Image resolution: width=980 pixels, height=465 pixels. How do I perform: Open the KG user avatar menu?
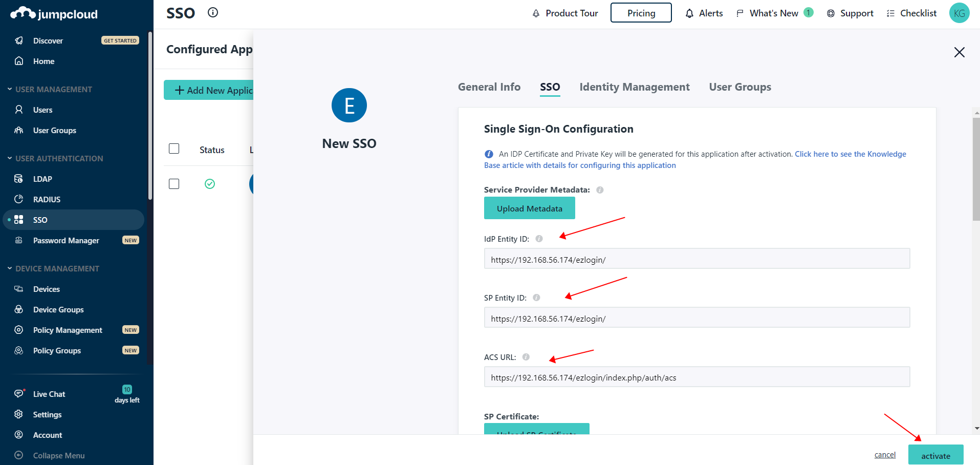pos(960,13)
